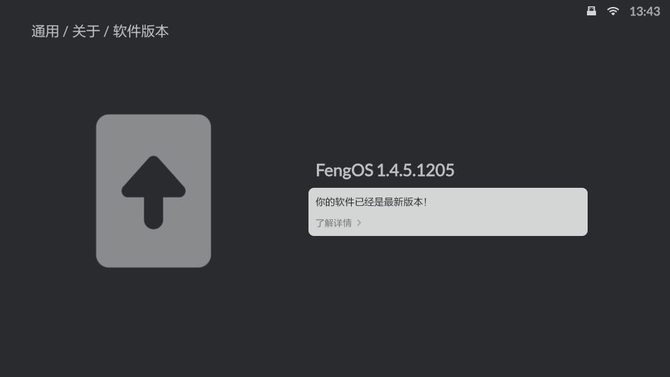This screenshot has width=670, height=377.
Task: Select the 软件版本 breadcrumb item
Action: (141, 31)
